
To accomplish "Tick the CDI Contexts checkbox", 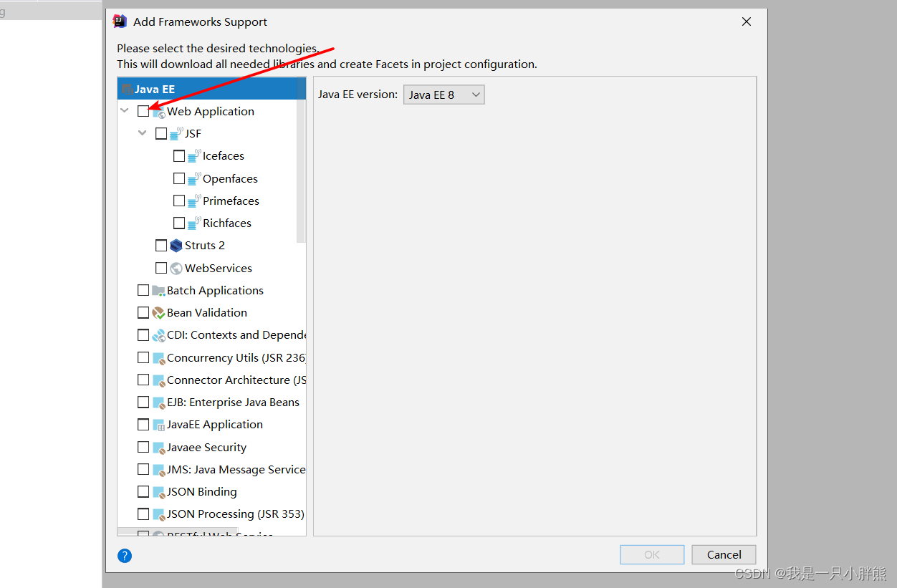I will coord(143,334).
